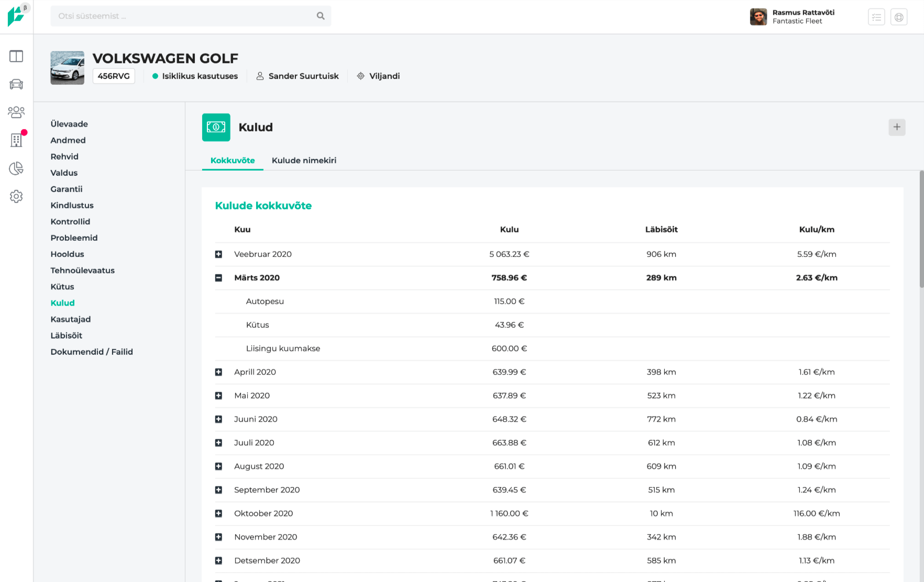The image size is (924, 582).
Task: Open the help lifebuoy icon in header
Action: [899, 17]
